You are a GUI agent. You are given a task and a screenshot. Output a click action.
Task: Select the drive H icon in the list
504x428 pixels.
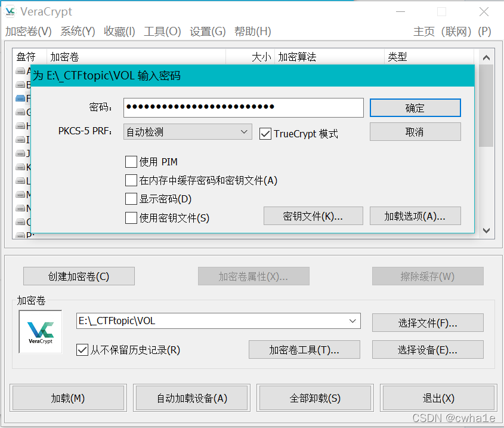coord(20,125)
